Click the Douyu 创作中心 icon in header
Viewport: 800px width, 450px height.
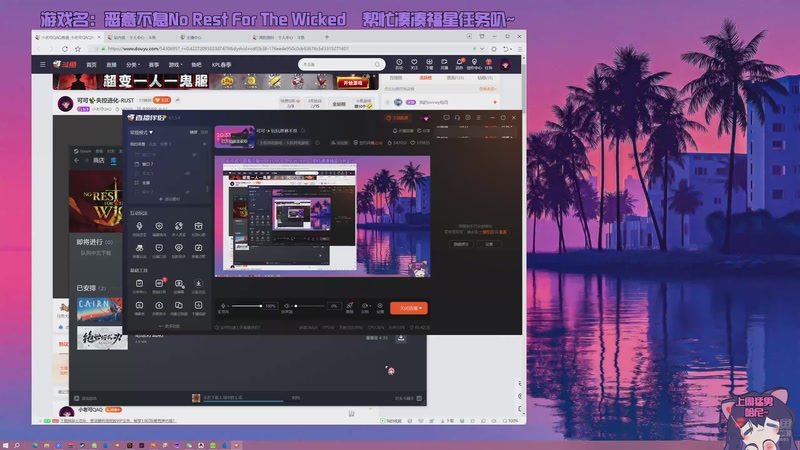(474, 62)
